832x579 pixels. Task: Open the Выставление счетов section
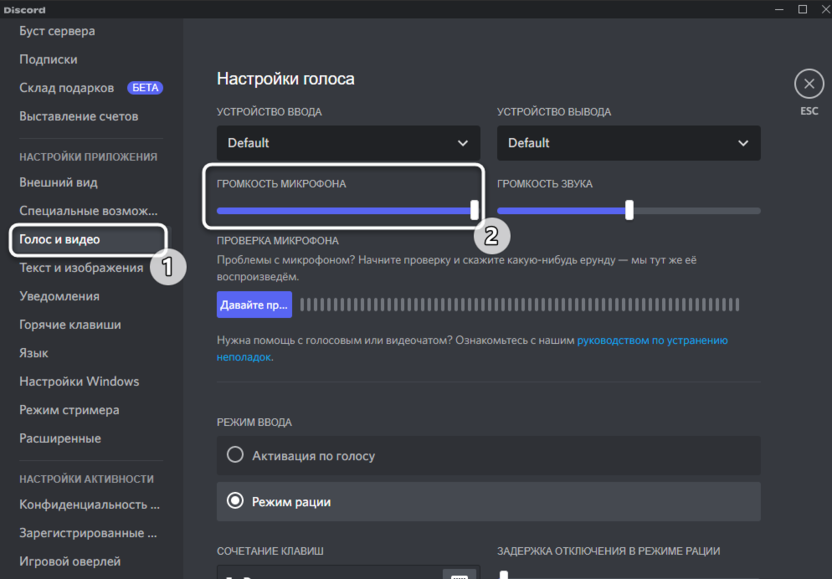pos(79,116)
